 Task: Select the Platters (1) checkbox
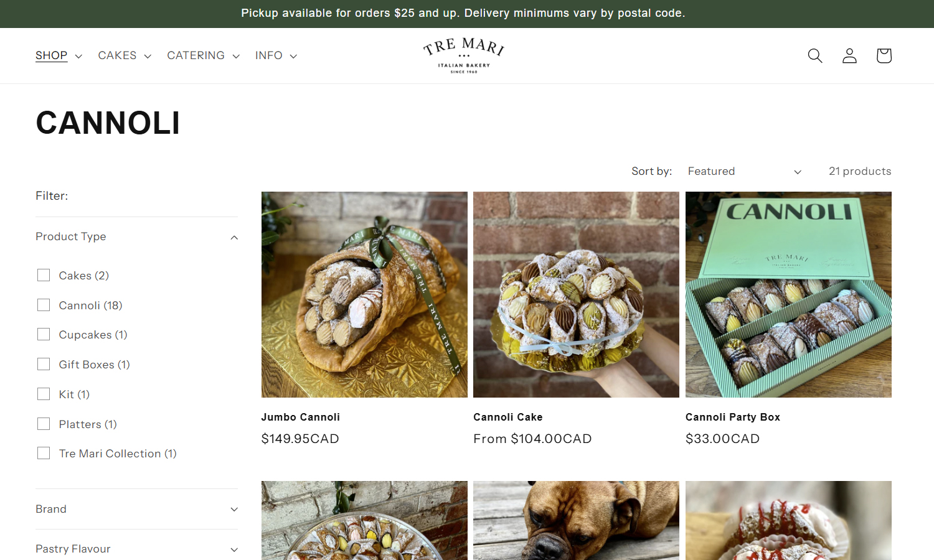click(x=44, y=424)
